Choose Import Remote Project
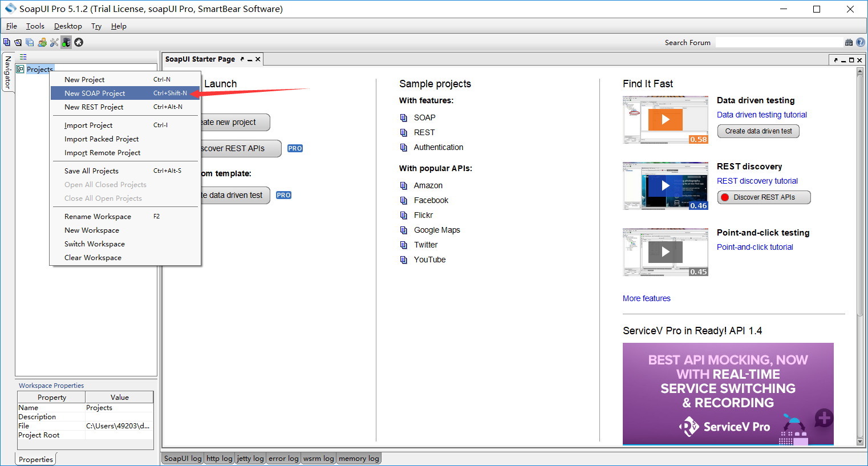Image resolution: width=868 pixels, height=466 pixels. pyautogui.click(x=125, y=153)
